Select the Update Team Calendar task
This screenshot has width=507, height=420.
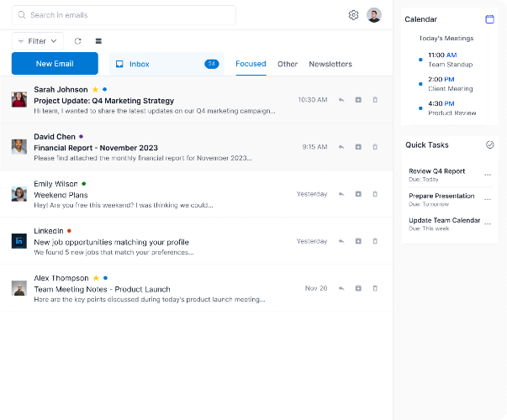tap(444, 220)
